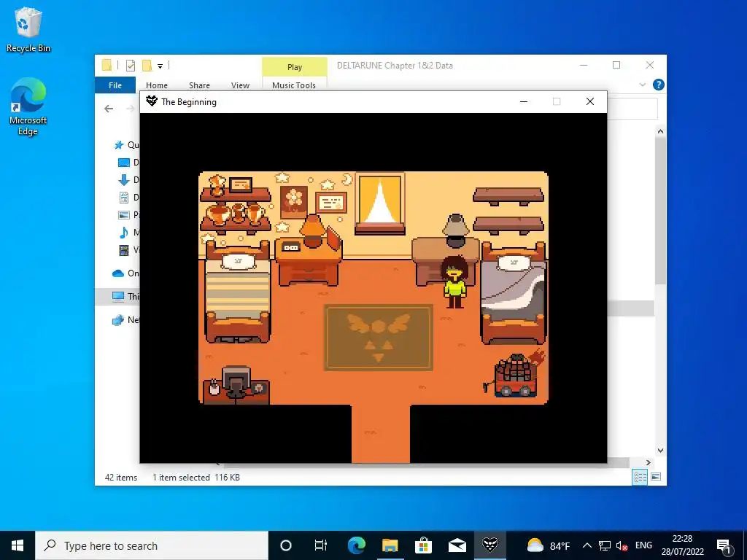747x560 pixels.
Task: Click the computer desk in game room
Action: (x=236, y=385)
